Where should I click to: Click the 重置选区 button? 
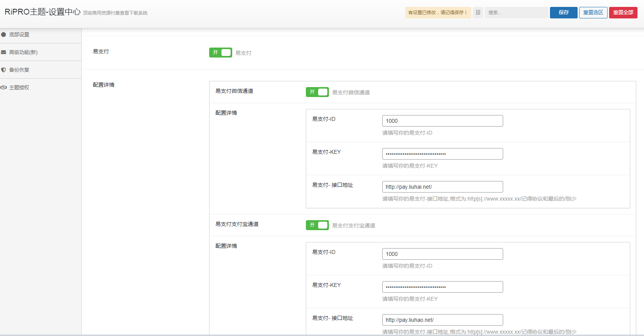coord(593,13)
